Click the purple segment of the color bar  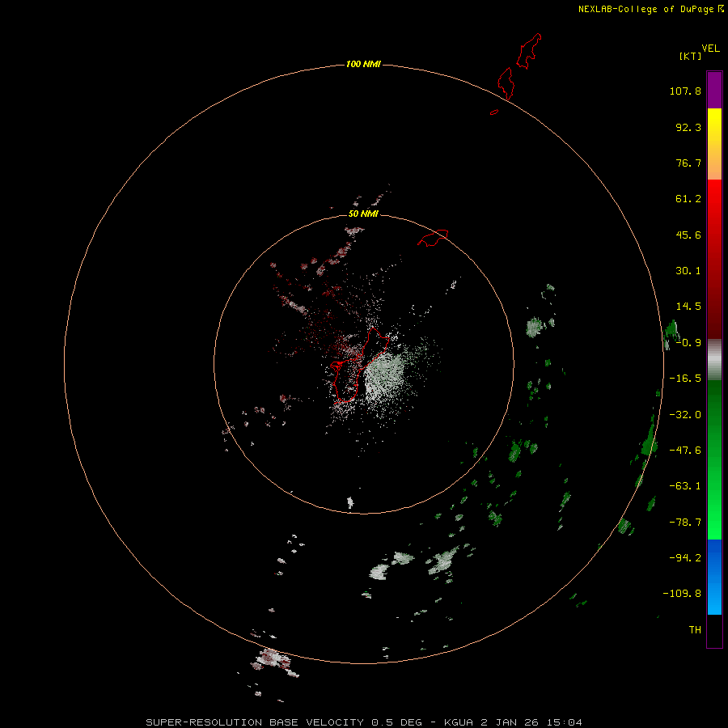point(714,90)
